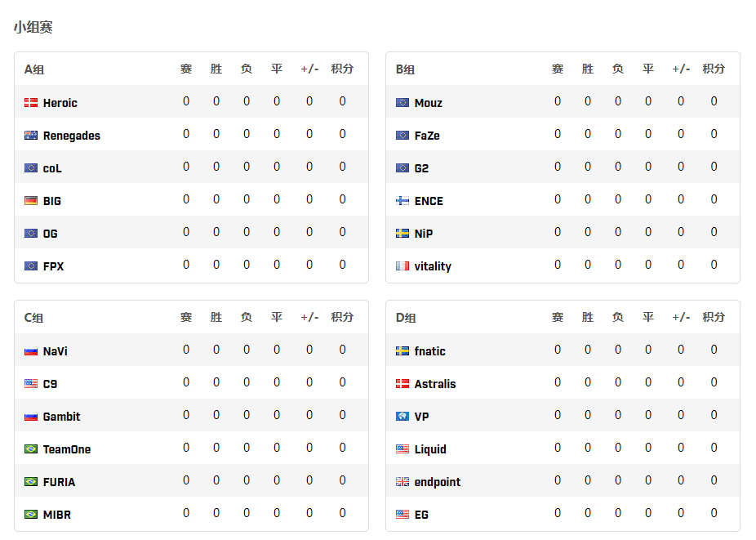756x540 pixels.
Task: Click the D组 group header
Action: tap(406, 318)
